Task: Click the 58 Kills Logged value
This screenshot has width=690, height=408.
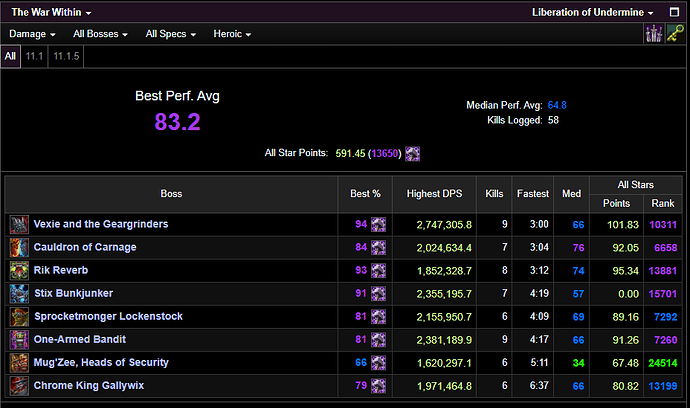Action: (x=553, y=120)
